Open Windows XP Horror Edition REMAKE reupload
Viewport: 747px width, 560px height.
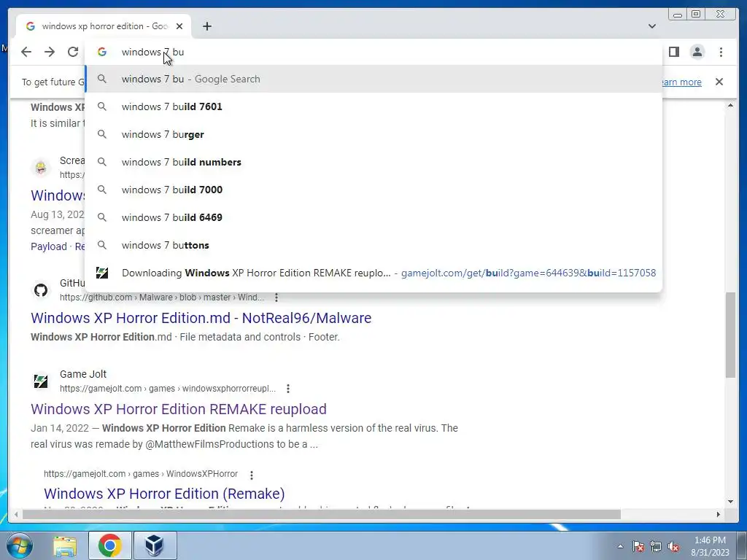pyautogui.click(x=179, y=409)
